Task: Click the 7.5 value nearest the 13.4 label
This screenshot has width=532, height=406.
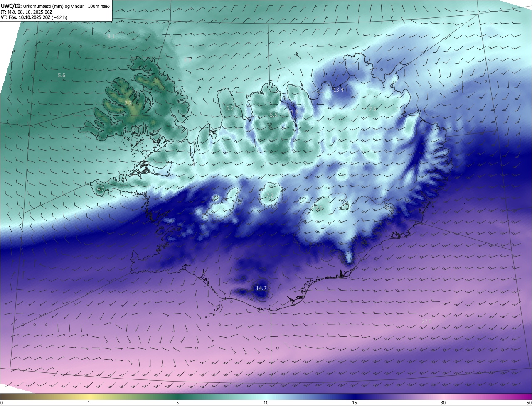Action: click(372, 109)
